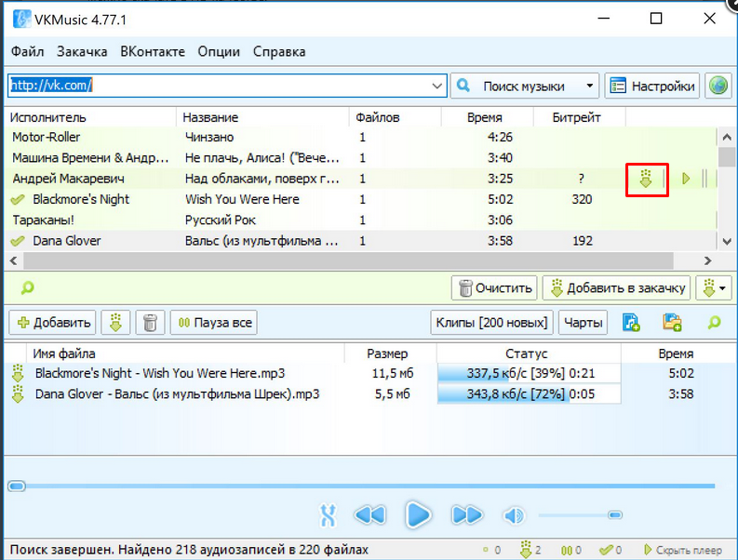The height and width of the screenshot is (560, 738).
Task: Click the download icon next to Добавить button
Action: (115, 323)
